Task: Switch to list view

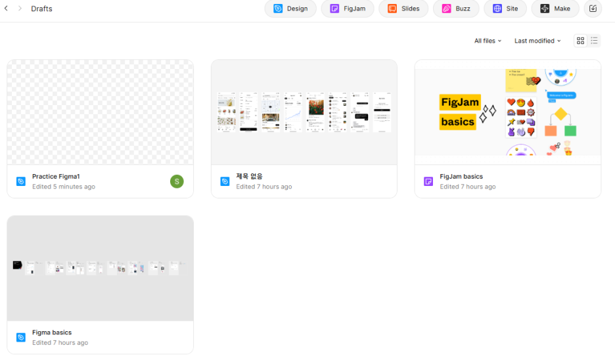Action: [x=594, y=41]
